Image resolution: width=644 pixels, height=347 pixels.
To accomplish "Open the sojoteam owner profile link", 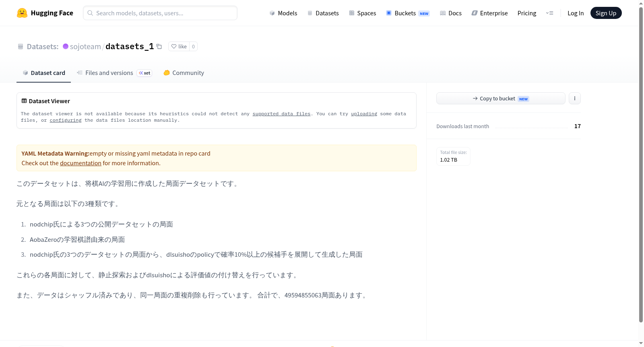I will tap(85, 46).
